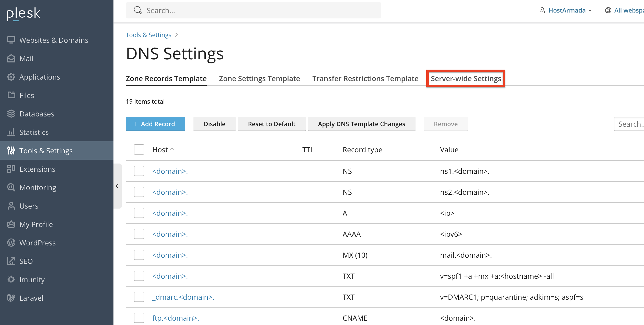
Task: Open Websites & Domains monitor icon
Action: [11, 40]
